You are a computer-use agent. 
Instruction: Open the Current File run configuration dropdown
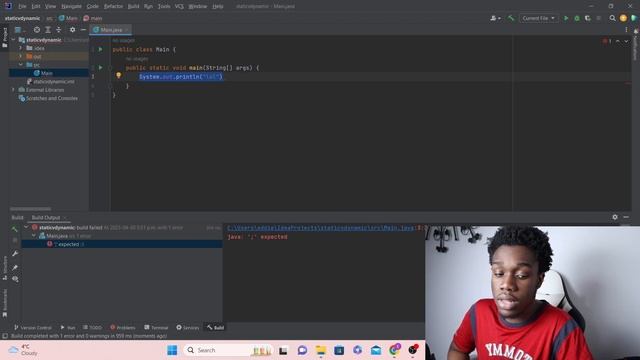pyautogui.click(x=538, y=18)
